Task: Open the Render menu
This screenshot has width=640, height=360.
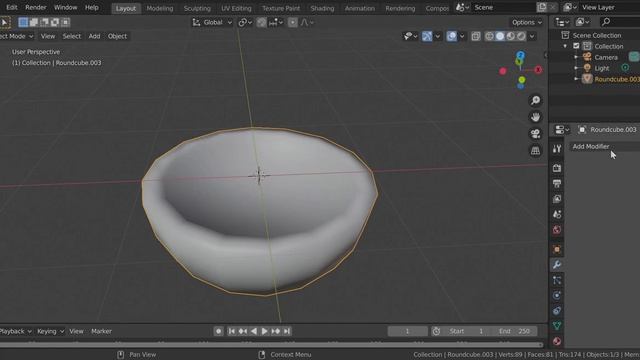Action: click(x=36, y=7)
